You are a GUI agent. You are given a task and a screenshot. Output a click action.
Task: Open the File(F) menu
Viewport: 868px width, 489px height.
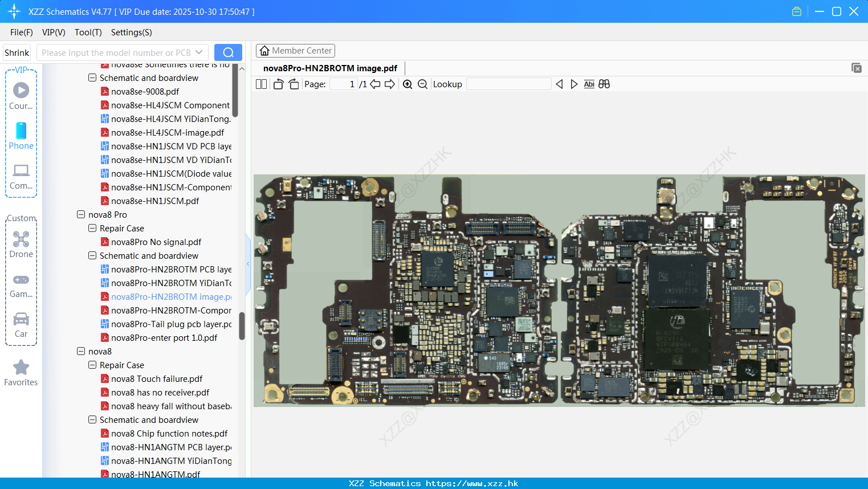coord(22,32)
